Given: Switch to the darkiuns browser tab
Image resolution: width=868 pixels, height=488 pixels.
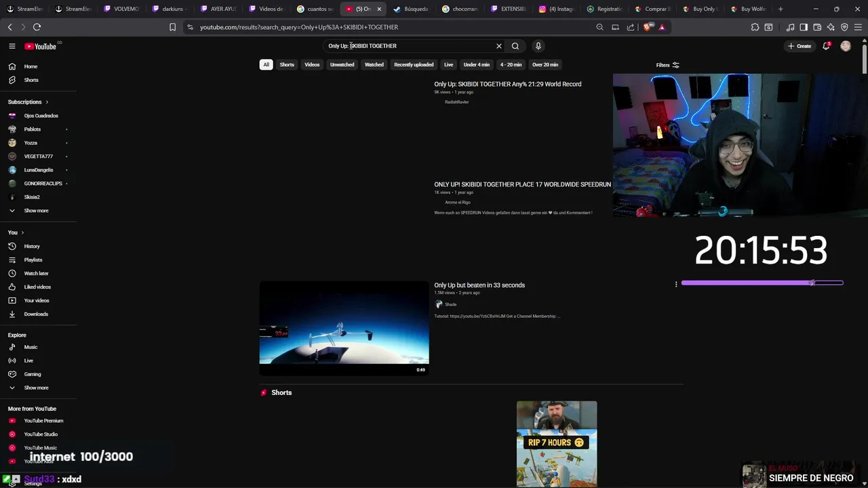Looking at the screenshot, I should point(168,9).
